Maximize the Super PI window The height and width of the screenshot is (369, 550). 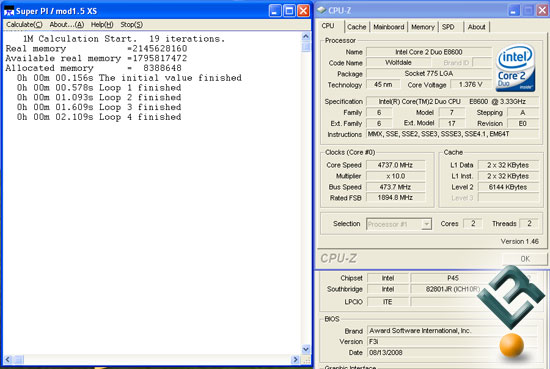click(x=289, y=11)
